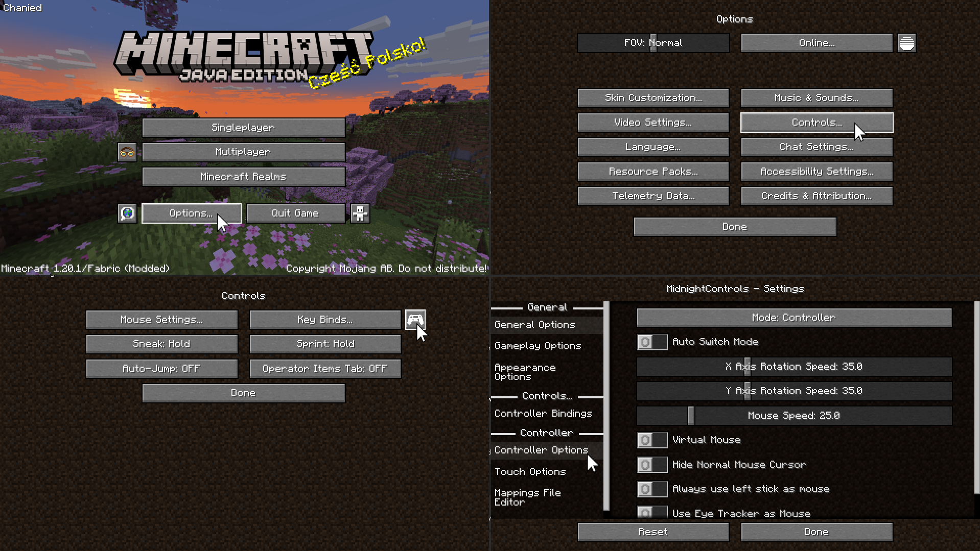The height and width of the screenshot is (551, 980).
Task: Click the Y Axis Rotation Speed slider
Action: (795, 391)
